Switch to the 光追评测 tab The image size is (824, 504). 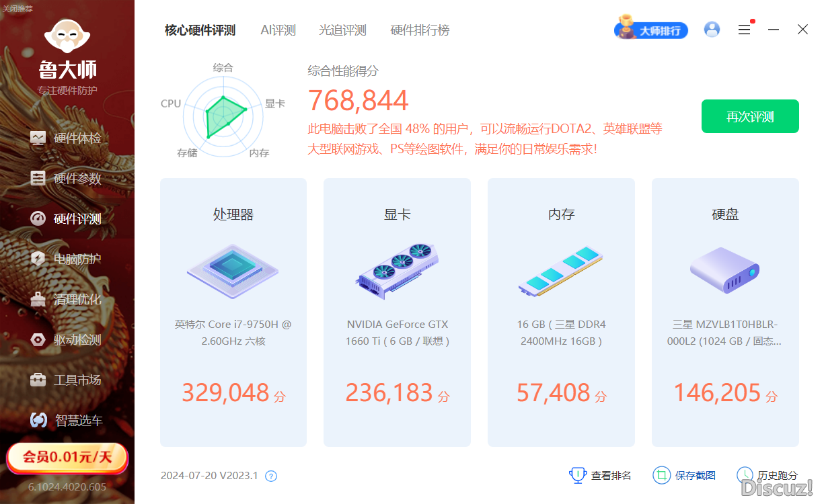point(342,30)
